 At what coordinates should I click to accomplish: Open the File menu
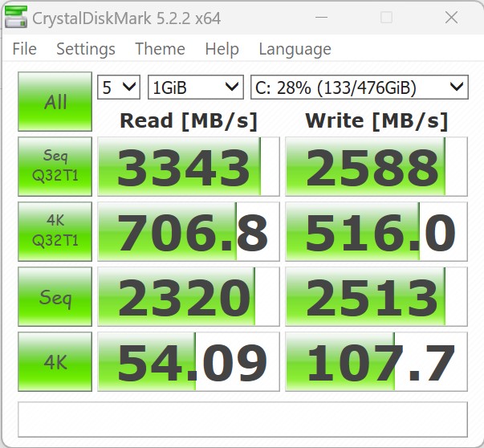click(x=25, y=49)
